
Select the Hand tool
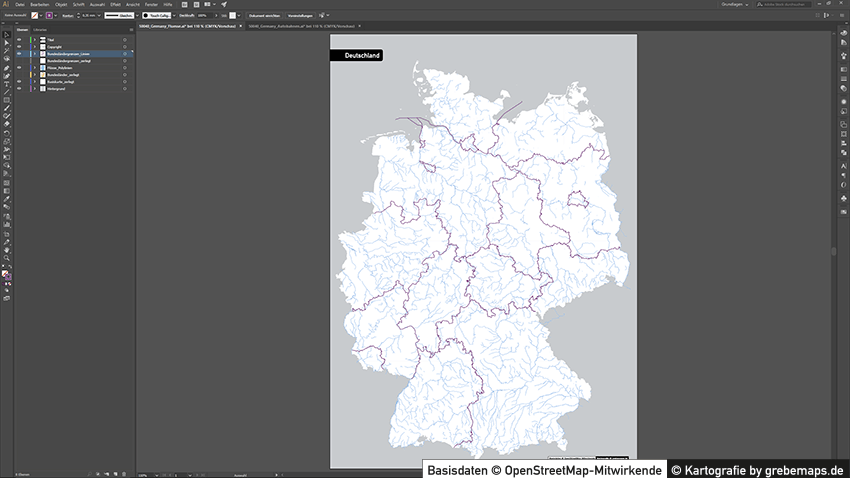click(6, 250)
